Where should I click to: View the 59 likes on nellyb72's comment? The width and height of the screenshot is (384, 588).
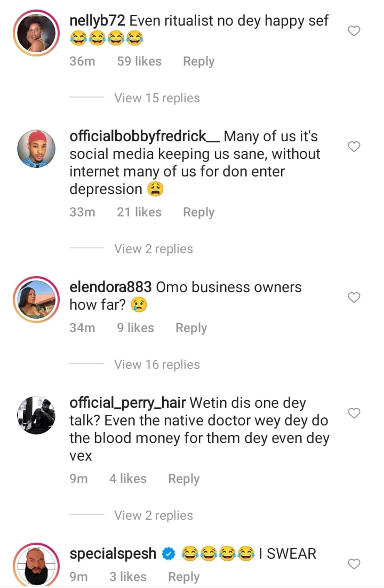pos(139,62)
